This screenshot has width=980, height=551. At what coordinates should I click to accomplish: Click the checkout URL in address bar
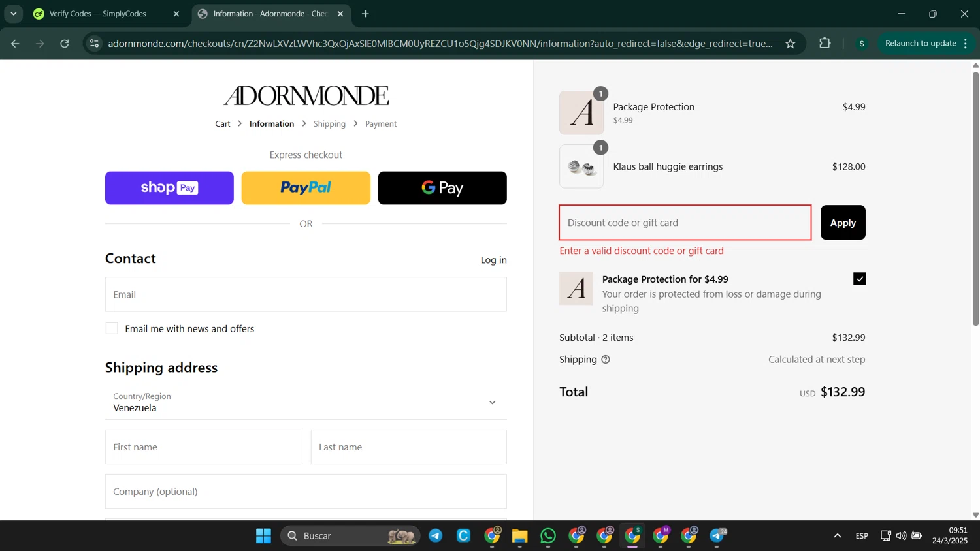click(440, 44)
